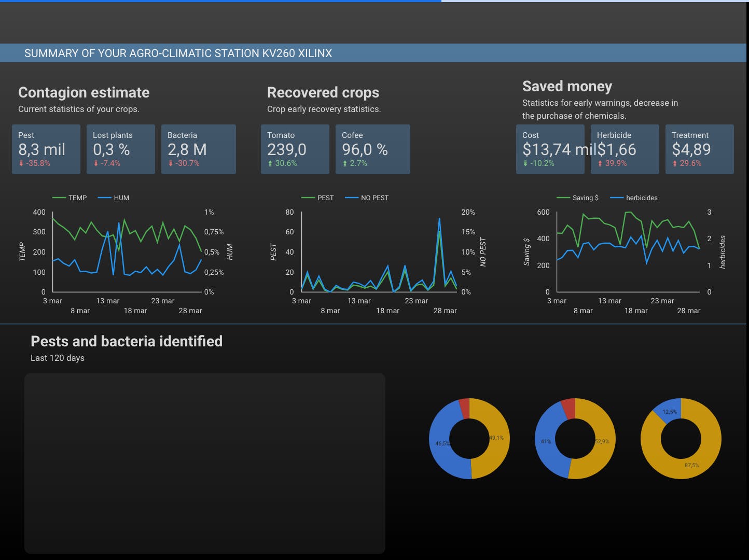Toggle the PEST legend series
This screenshot has width=749, height=560.
317,198
